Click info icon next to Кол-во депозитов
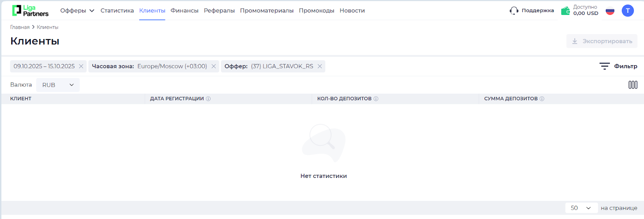The image size is (644, 219). [376, 99]
